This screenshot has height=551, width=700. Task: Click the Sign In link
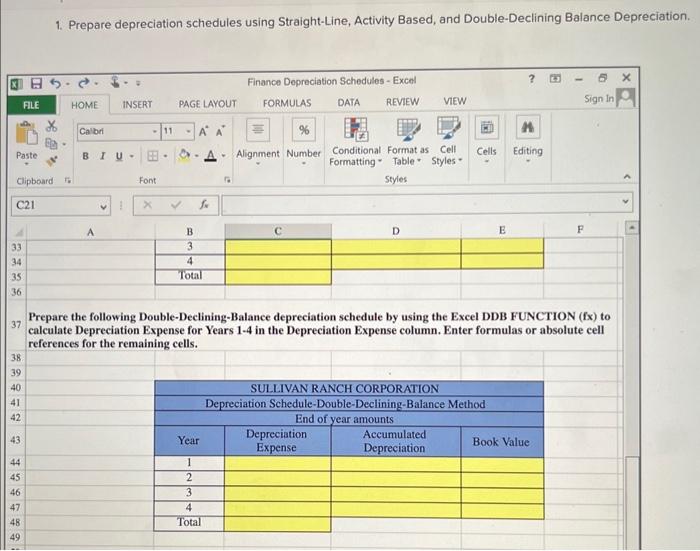[599, 99]
